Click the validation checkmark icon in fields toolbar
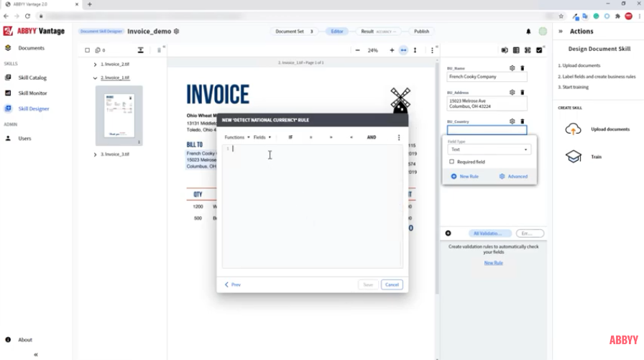The width and height of the screenshot is (644, 360). (x=539, y=50)
